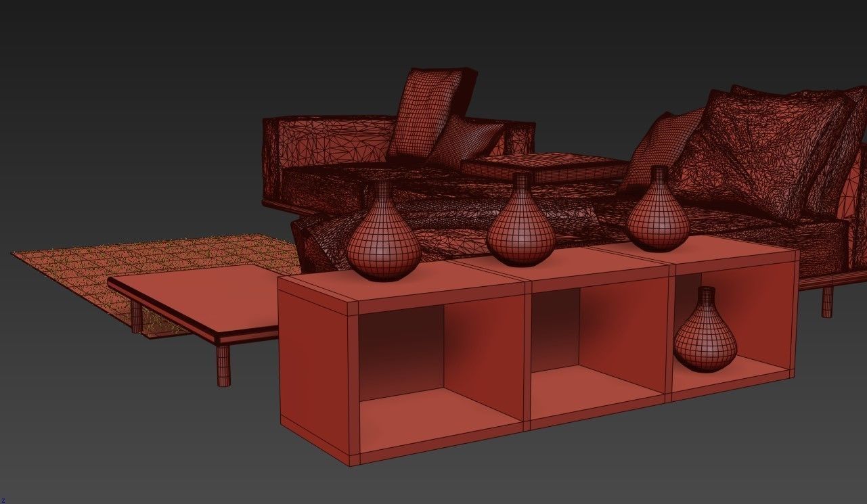The width and height of the screenshot is (867, 504).
Task: Select the flat square cushion between the sofas
Action: point(543,166)
